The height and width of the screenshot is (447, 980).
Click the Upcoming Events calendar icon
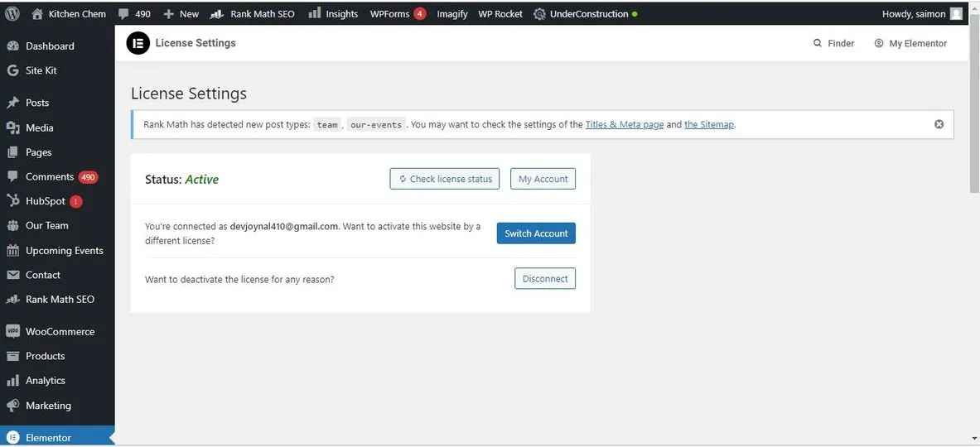(12, 250)
